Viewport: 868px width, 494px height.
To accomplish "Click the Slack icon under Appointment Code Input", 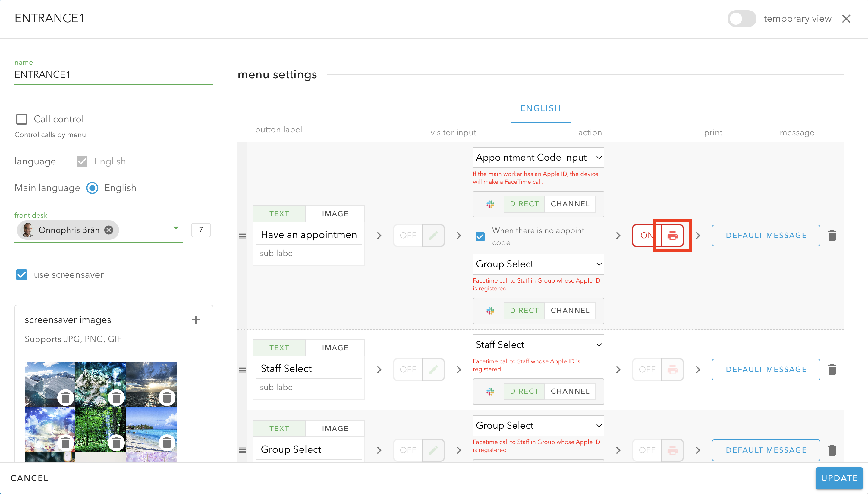I will point(490,204).
